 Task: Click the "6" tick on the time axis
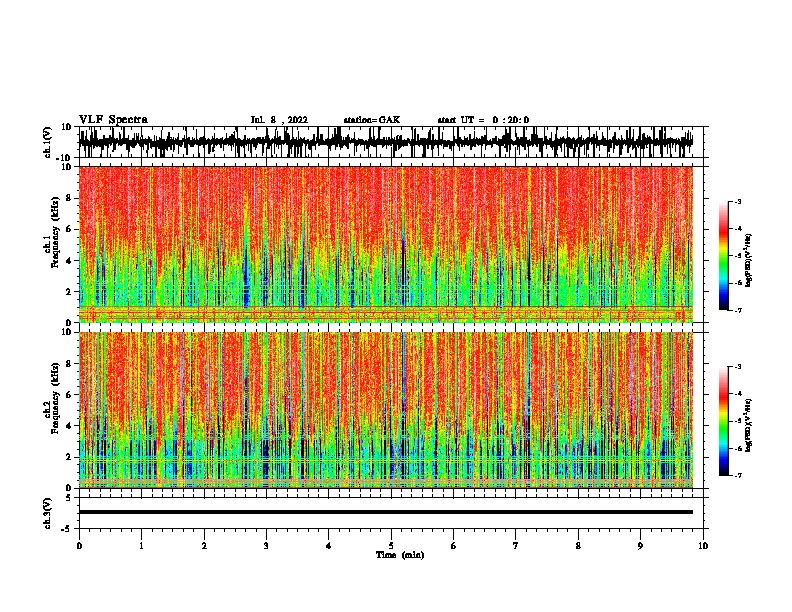(454, 546)
